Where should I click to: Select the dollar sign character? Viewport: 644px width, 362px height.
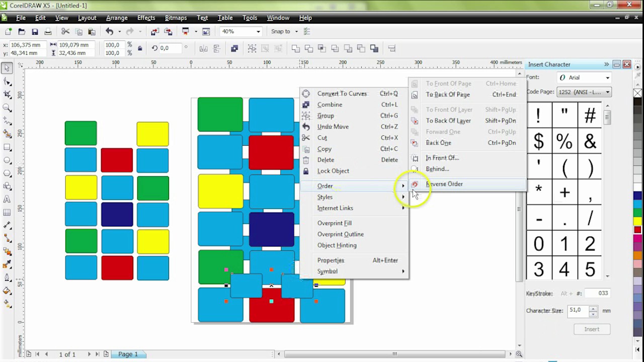pyautogui.click(x=539, y=141)
